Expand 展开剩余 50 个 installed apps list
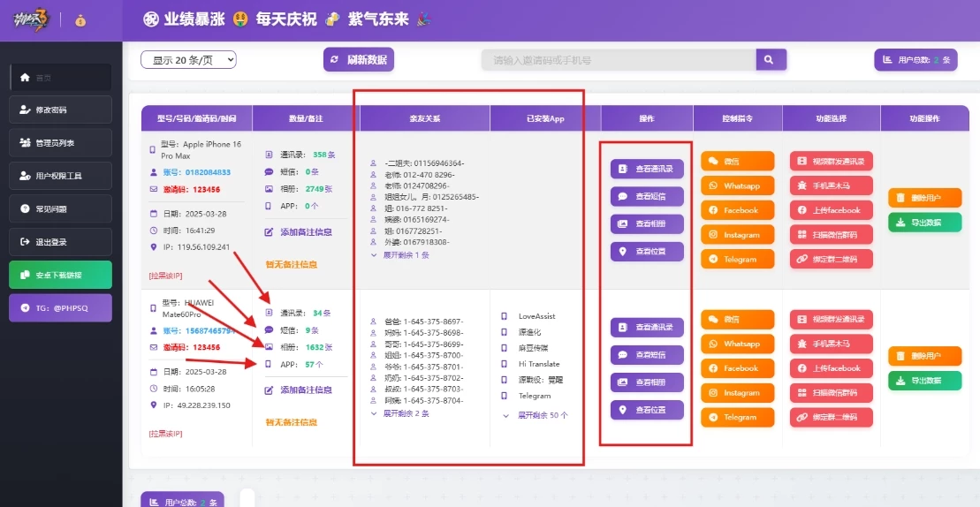 click(536, 414)
